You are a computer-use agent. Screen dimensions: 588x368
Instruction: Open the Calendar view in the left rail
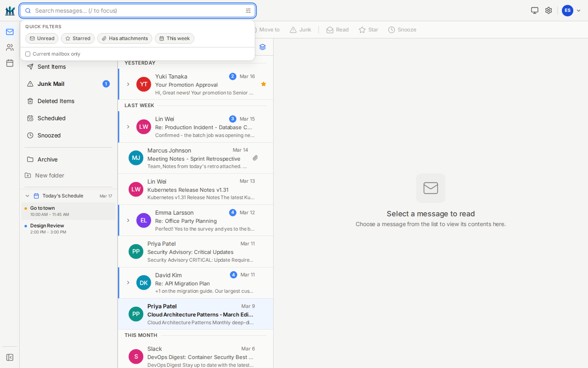(10, 63)
